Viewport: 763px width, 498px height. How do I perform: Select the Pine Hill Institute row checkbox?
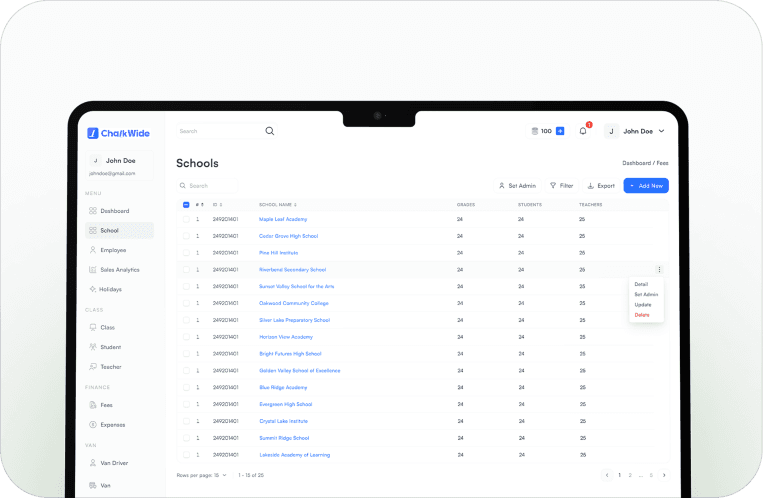185,253
